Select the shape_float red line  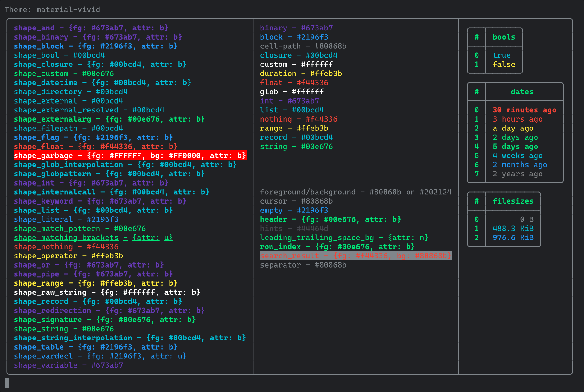pyautogui.click(x=95, y=147)
